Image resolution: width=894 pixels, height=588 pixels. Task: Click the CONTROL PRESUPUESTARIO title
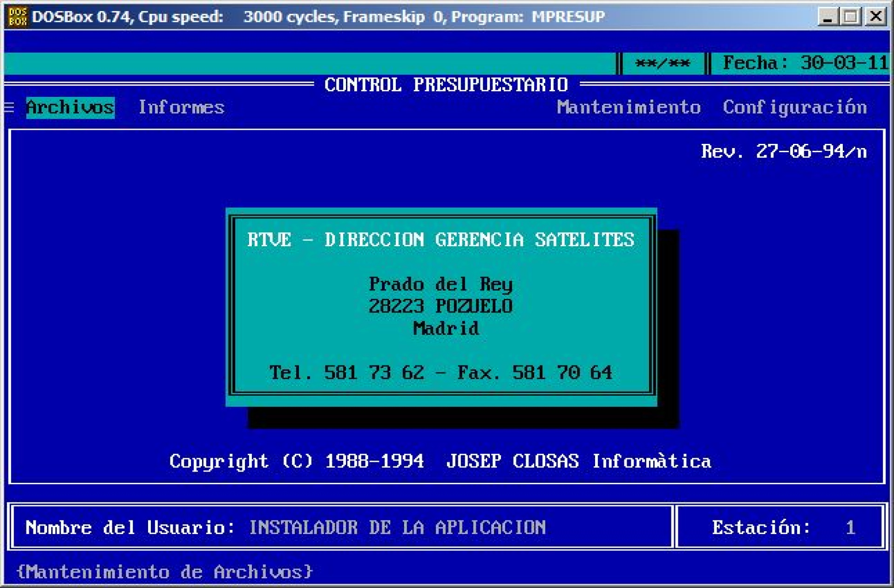[446, 84]
